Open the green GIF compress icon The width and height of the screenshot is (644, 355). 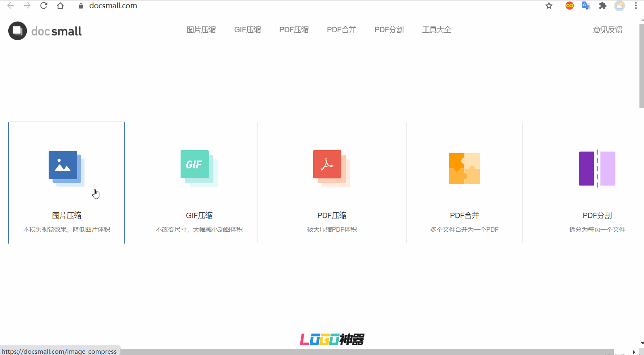(199, 168)
